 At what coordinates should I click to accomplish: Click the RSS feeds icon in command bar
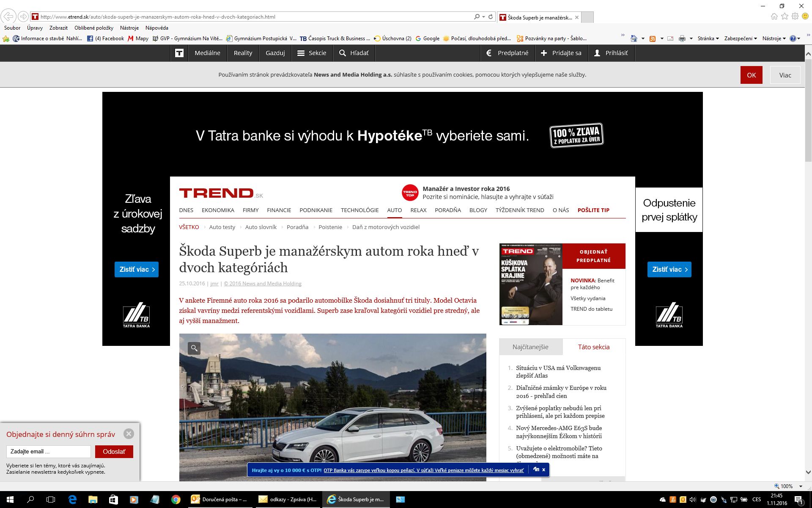pos(653,39)
